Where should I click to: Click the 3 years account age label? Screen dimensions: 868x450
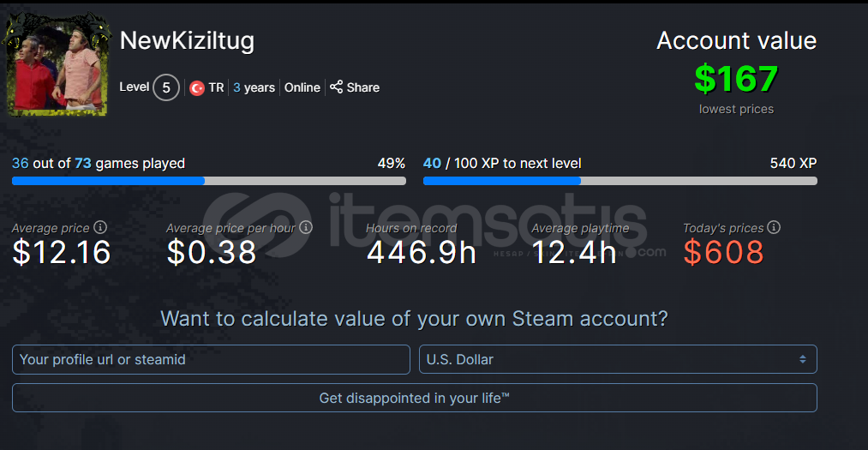254,87
